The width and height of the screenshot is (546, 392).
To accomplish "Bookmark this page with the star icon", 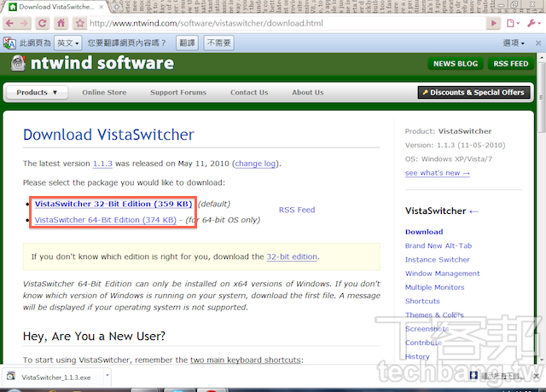I will click(x=78, y=23).
